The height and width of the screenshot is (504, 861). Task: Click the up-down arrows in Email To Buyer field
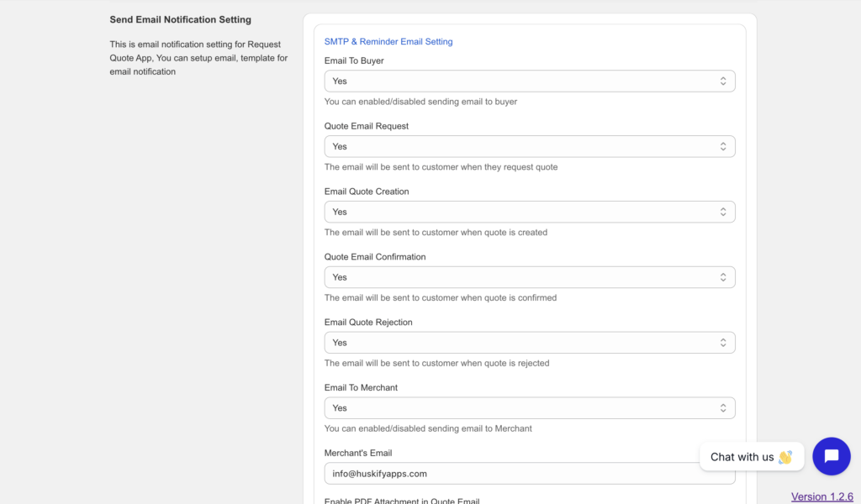[722, 81]
